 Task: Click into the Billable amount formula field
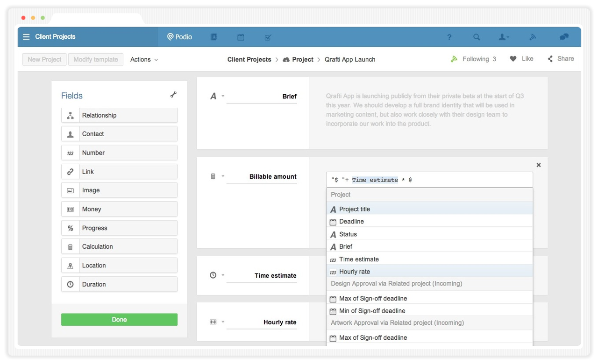[x=429, y=180]
